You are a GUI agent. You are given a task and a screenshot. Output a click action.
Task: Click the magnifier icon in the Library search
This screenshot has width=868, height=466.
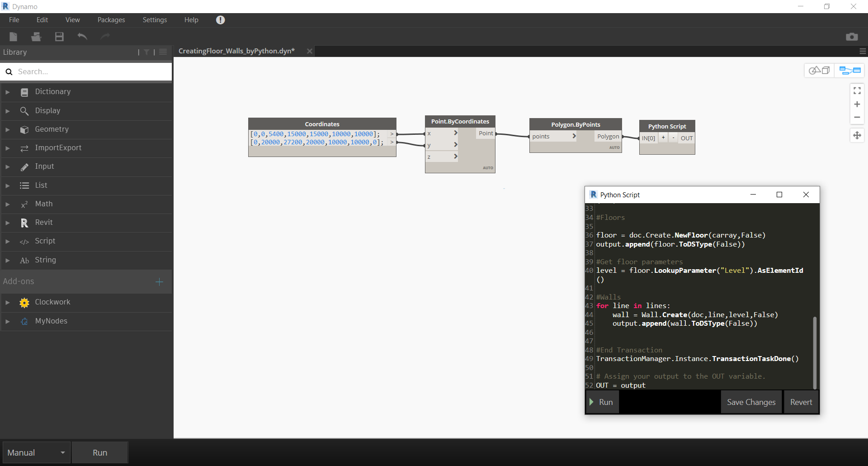[9, 71]
